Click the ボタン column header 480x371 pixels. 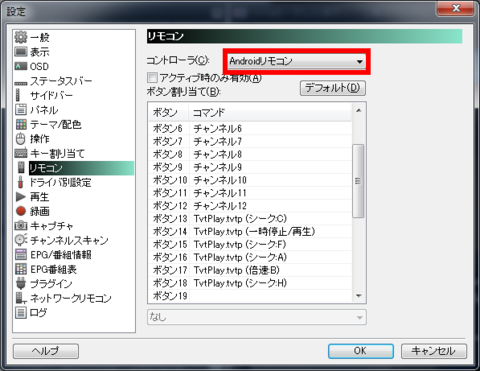coord(169,112)
